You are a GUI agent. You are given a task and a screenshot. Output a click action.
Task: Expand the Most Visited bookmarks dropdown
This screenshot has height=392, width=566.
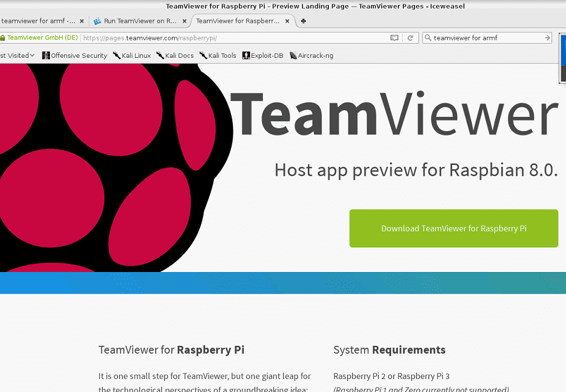coord(17,55)
